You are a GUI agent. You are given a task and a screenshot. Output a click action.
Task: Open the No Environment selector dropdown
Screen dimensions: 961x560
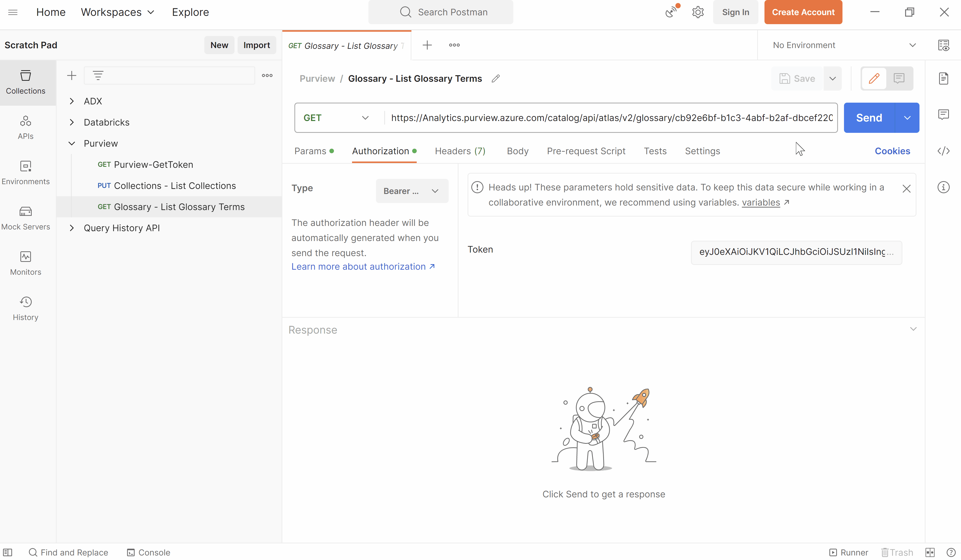coord(844,45)
